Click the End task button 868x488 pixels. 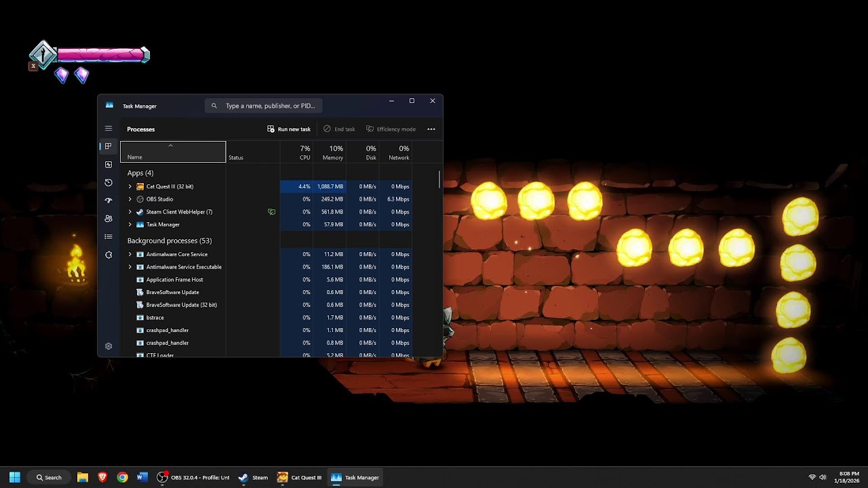[339, 129]
